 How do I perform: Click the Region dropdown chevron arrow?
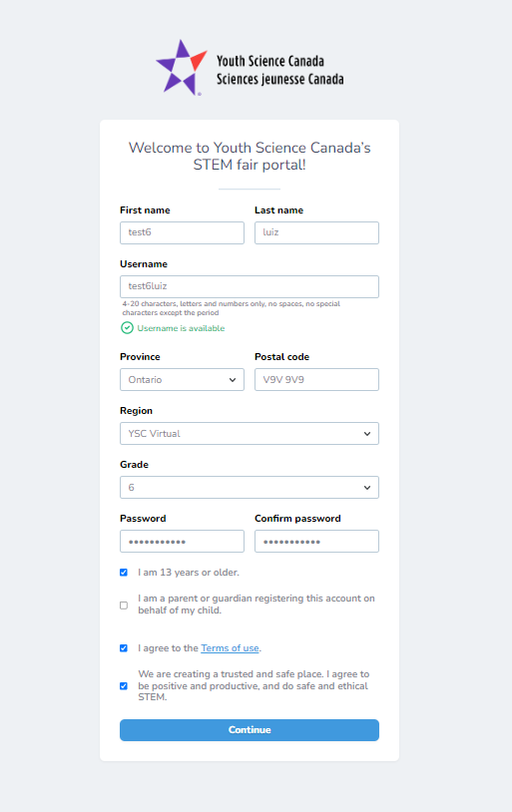click(x=367, y=434)
